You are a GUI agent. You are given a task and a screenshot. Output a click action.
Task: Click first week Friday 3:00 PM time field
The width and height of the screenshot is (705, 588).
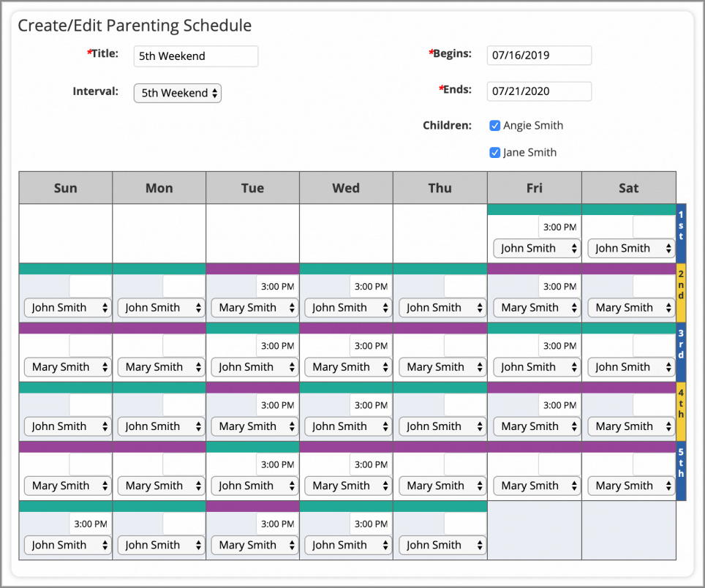pyautogui.click(x=559, y=227)
